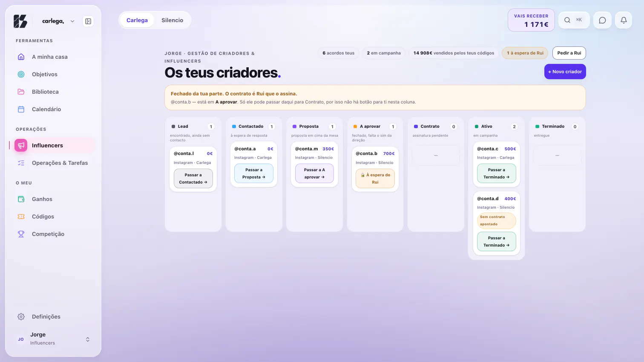
Task: Click the 6 acordos teus chip
Action: [x=338, y=53]
